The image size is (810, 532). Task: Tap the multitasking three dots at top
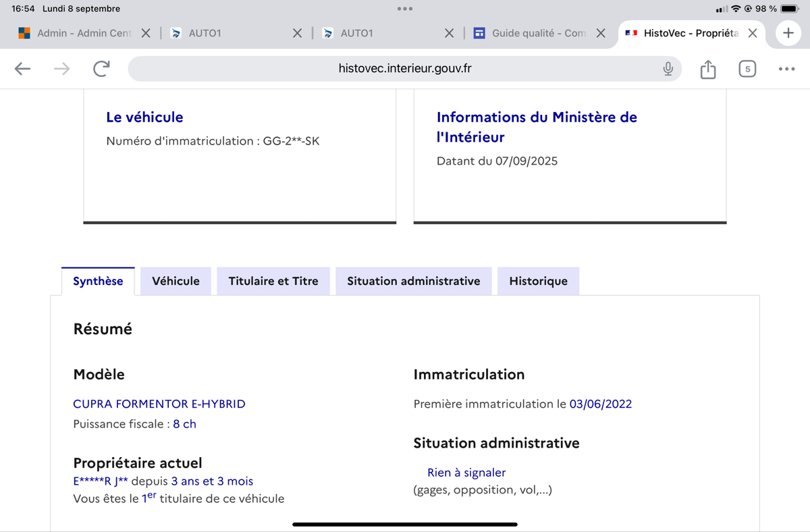pos(405,9)
